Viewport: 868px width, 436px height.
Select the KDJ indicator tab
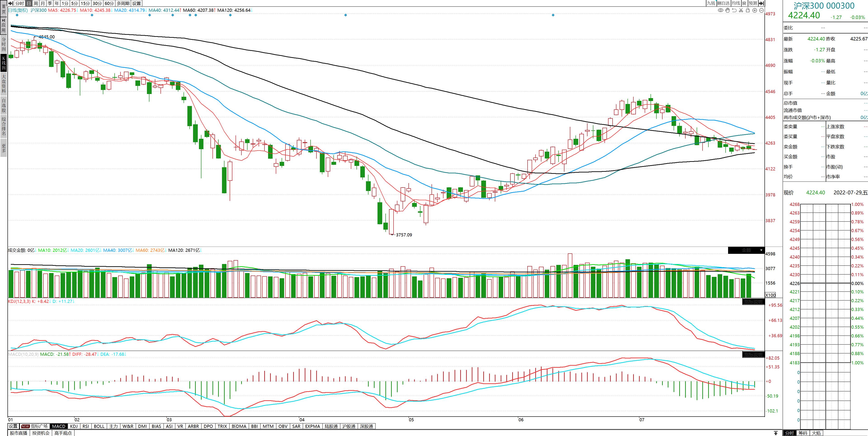[74, 426]
